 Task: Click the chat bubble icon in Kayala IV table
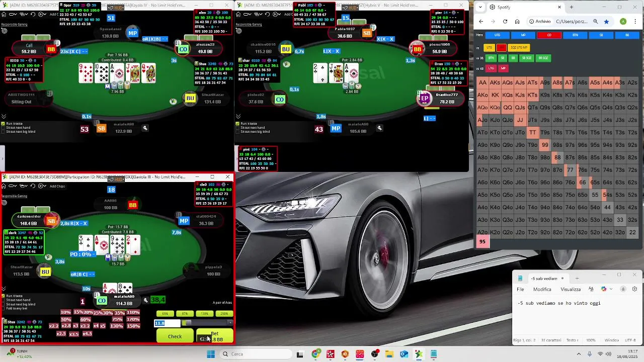click(x=145, y=128)
